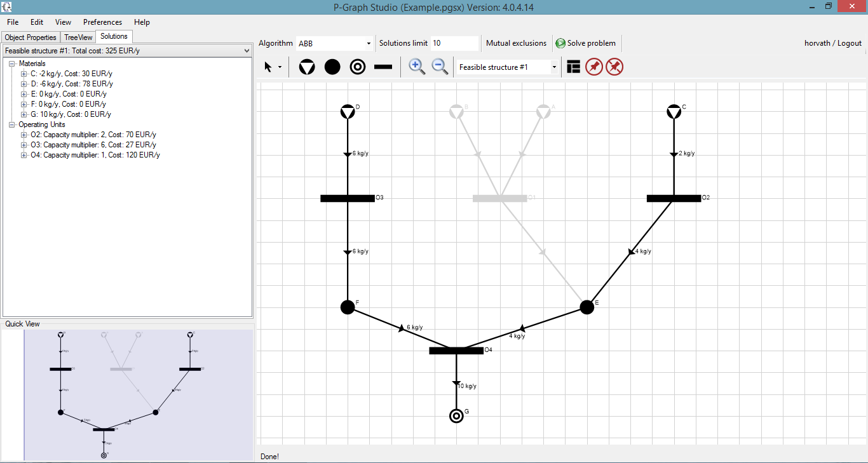Select the intermediate material solid circle tool

(x=332, y=67)
